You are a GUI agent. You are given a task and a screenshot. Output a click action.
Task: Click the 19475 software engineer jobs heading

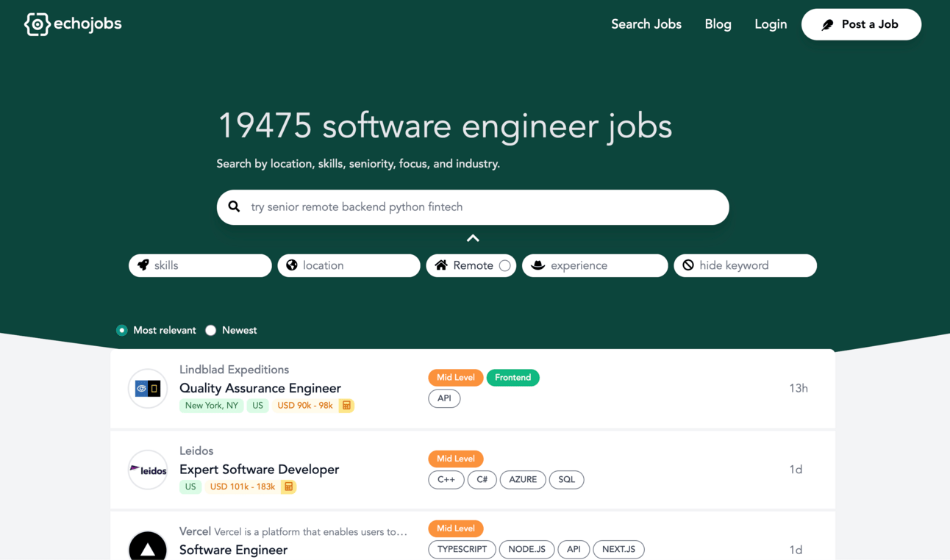[445, 126]
